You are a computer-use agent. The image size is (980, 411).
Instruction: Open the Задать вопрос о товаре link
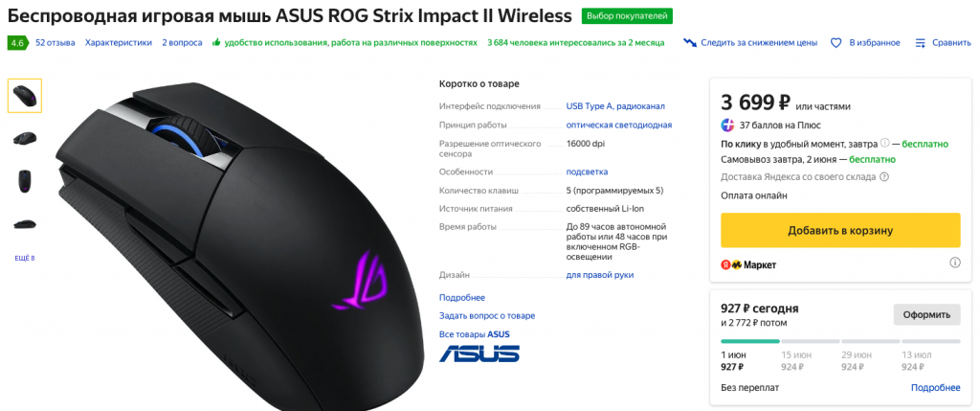(x=487, y=316)
